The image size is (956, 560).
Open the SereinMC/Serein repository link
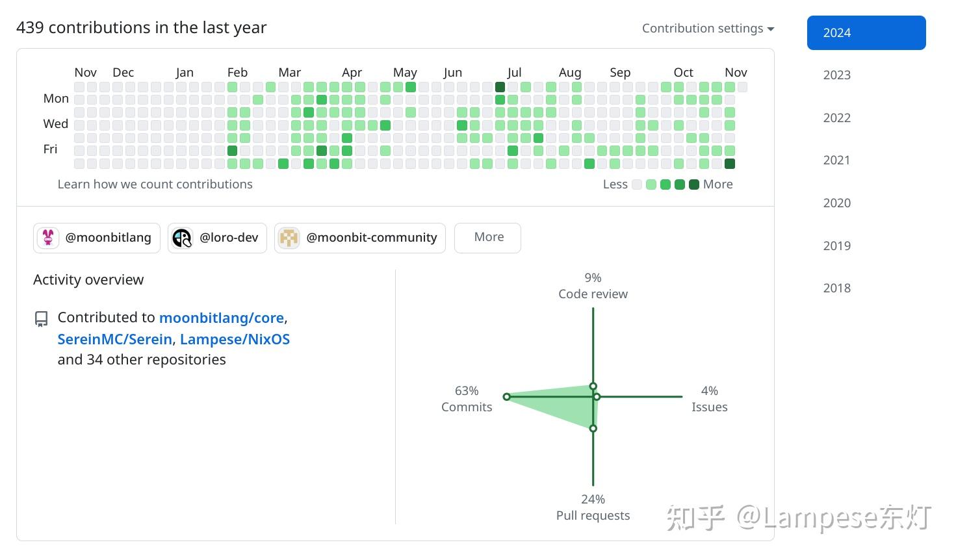tap(114, 339)
